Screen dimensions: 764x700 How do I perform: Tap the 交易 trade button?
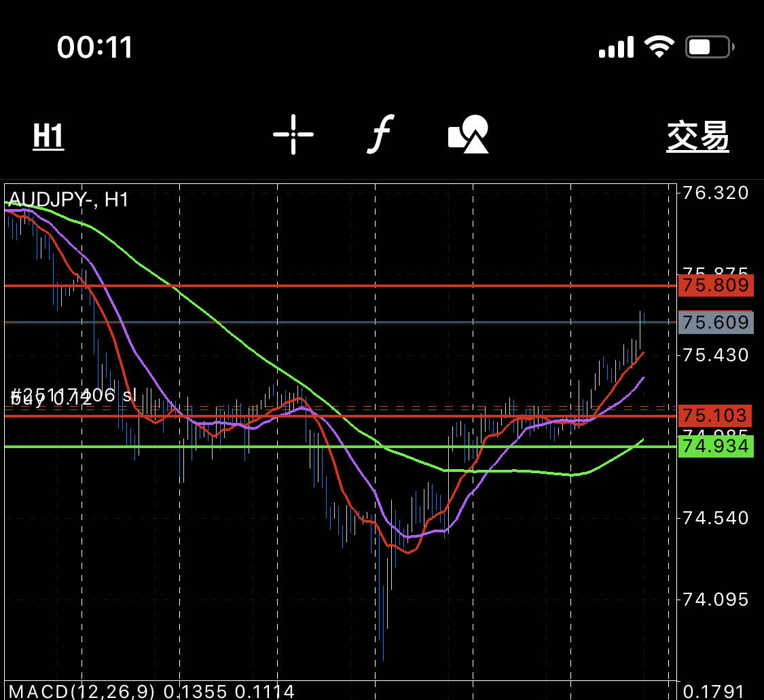(x=697, y=137)
